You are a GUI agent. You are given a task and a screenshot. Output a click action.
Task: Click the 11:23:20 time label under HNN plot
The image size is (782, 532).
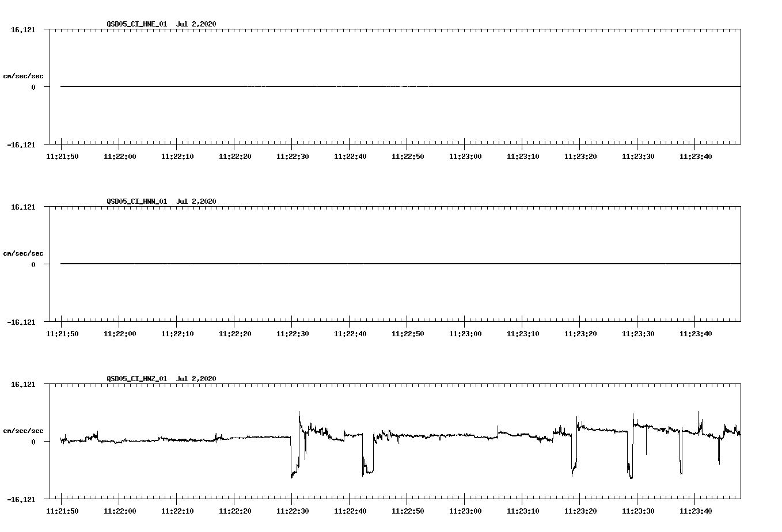point(580,334)
